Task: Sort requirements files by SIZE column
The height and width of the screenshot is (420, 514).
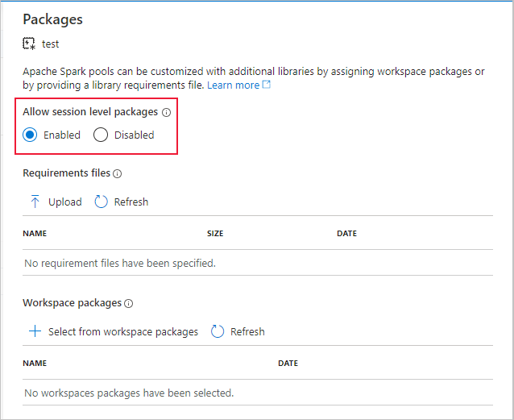Action: point(215,234)
